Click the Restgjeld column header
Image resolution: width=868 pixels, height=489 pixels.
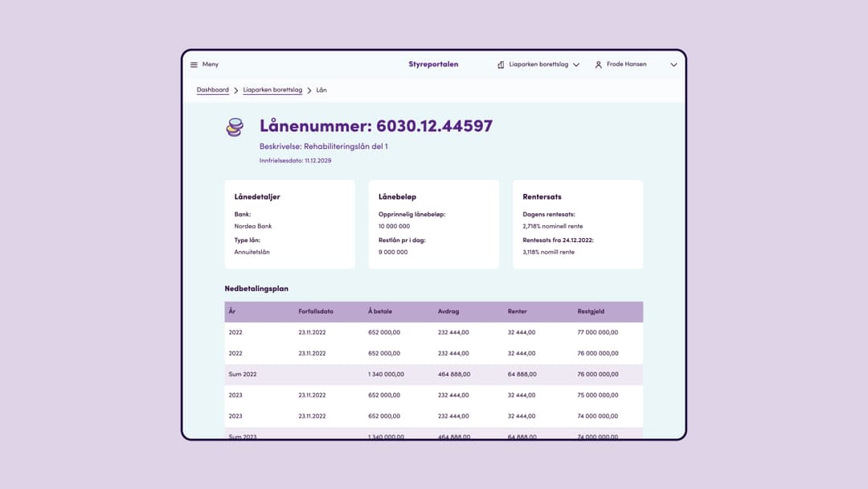tap(591, 311)
